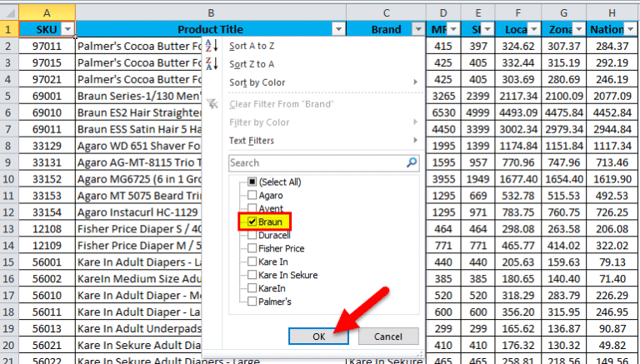Open the Local column filter arrow
This screenshot has width=640, height=364.
click(x=534, y=29)
